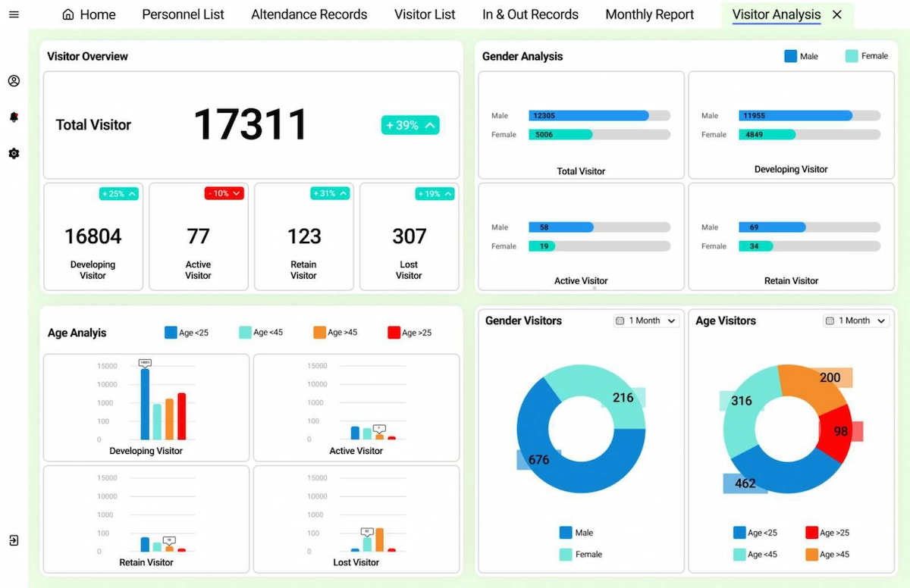Click the calendar icon in Age Visitors panel

pyautogui.click(x=828, y=321)
